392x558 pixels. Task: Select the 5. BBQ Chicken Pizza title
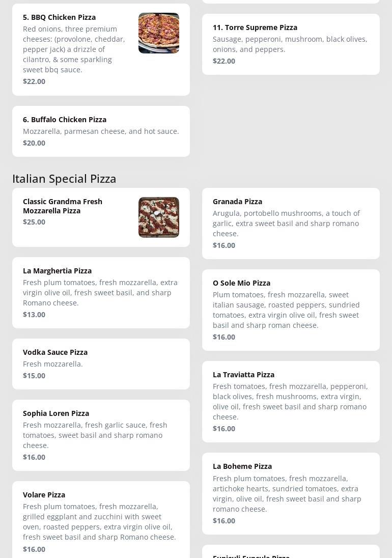point(59,17)
